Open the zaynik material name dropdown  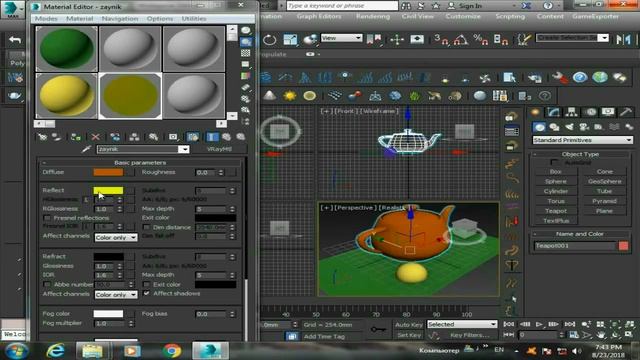pos(184,149)
